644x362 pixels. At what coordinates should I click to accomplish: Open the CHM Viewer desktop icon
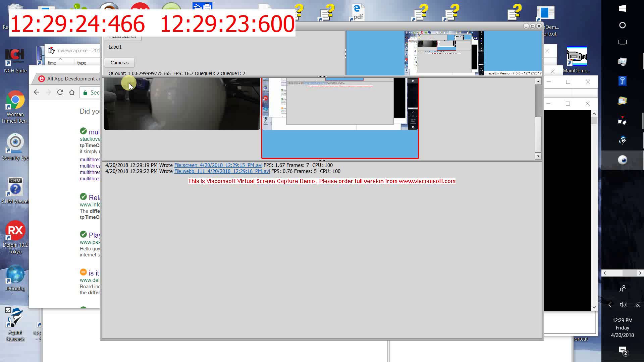15,190
